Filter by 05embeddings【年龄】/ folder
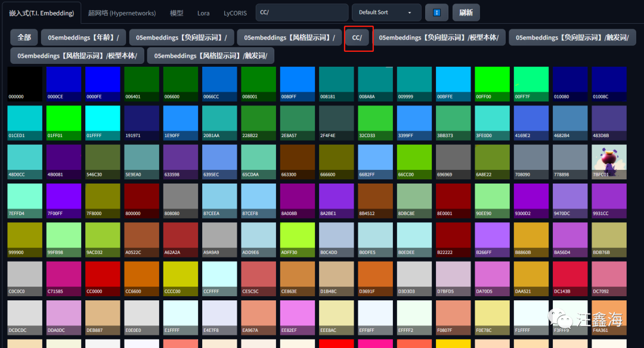Image resolution: width=644 pixels, height=348 pixels. point(83,38)
